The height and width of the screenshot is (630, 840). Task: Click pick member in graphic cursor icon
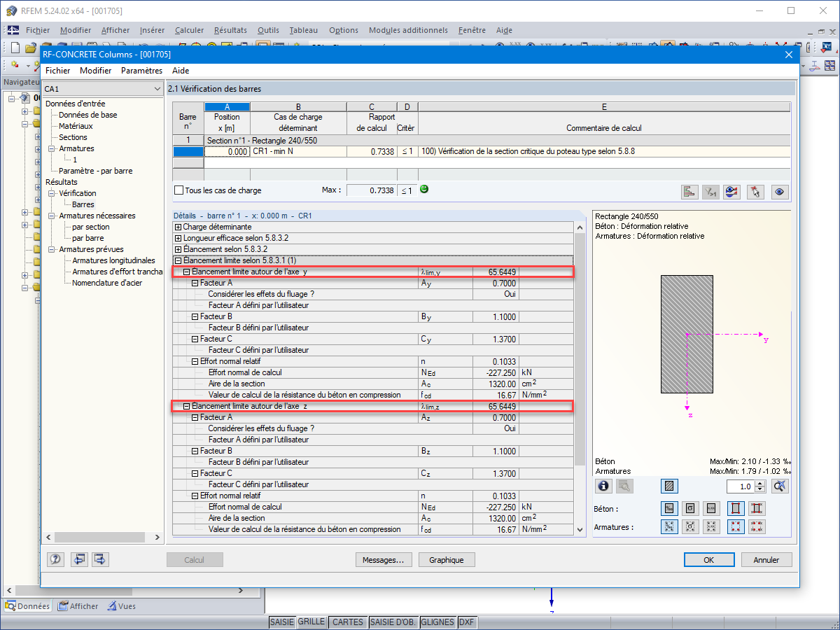point(755,192)
